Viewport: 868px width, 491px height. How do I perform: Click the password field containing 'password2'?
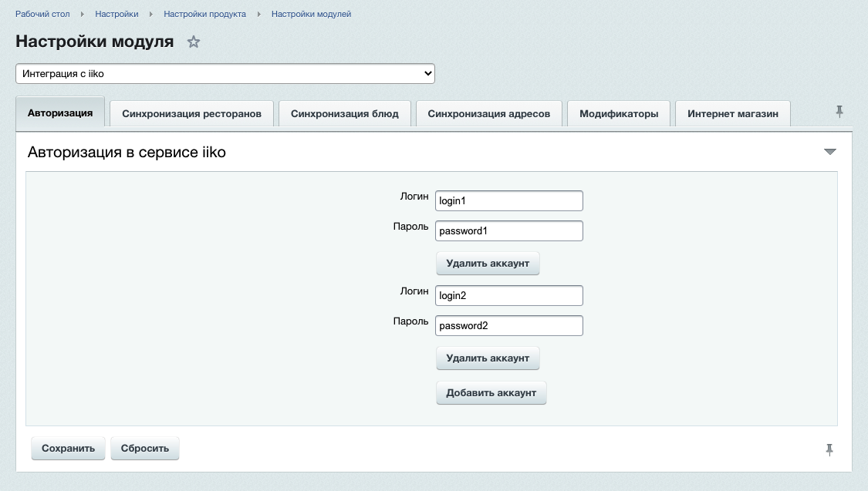pyautogui.click(x=508, y=325)
